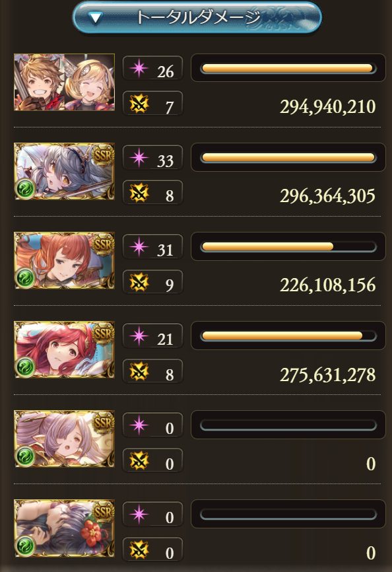Click the damage bar for 294,940,210

[x=288, y=68]
